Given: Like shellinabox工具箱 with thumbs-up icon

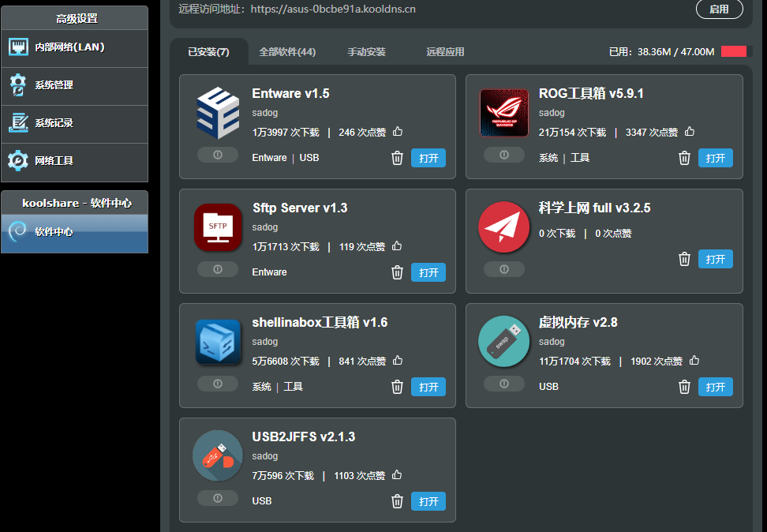Looking at the screenshot, I should [x=398, y=360].
